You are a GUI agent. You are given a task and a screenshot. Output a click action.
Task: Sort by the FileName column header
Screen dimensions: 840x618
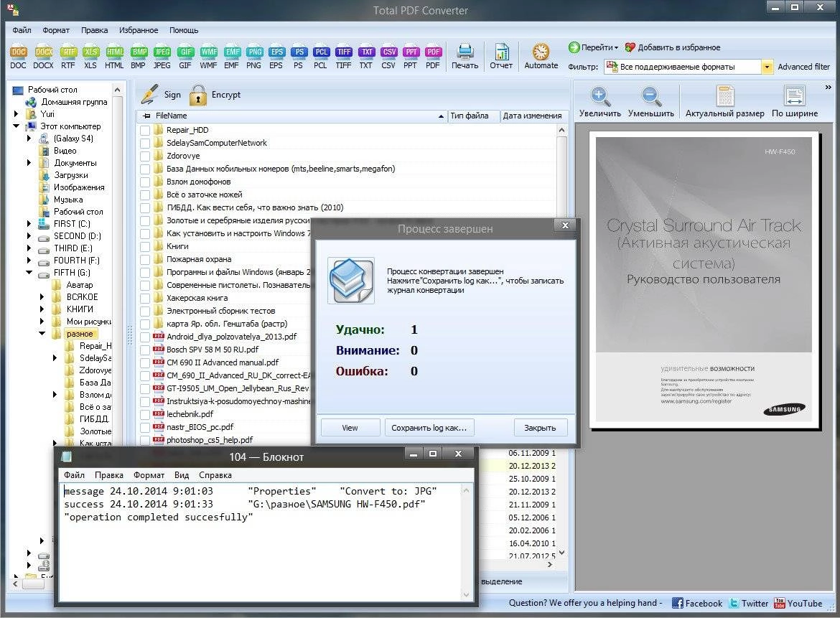[292, 116]
